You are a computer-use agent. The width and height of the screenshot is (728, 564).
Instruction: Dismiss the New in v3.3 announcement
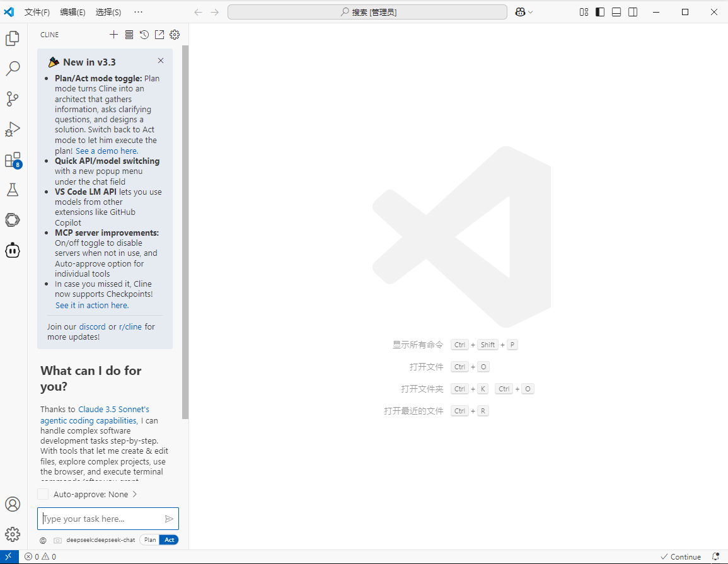pyautogui.click(x=161, y=60)
